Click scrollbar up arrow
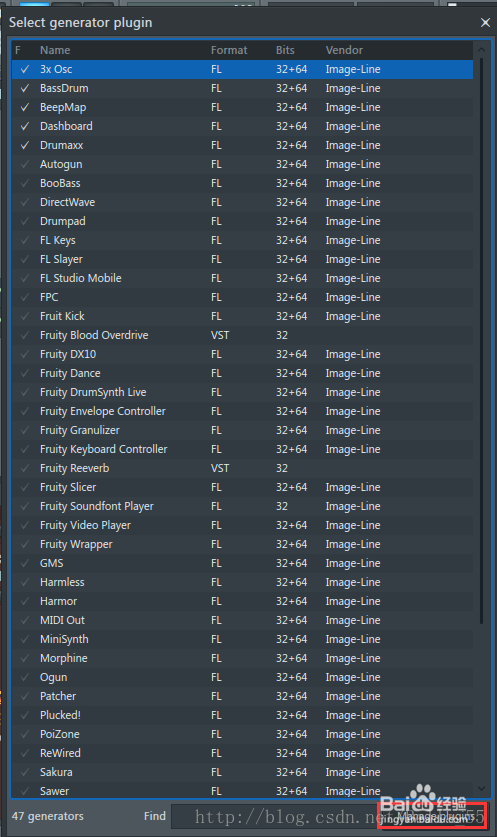The width and height of the screenshot is (497, 837). pyautogui.click(x=481, y=50)
